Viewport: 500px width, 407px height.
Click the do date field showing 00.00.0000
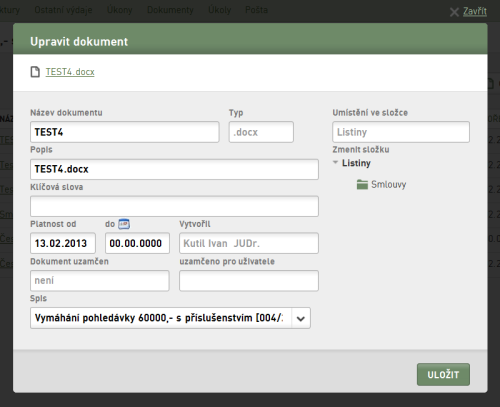coord(137,243)
